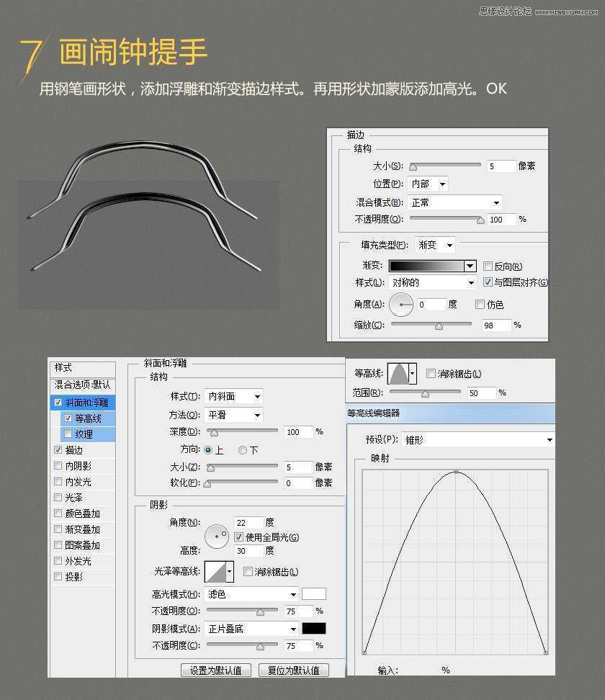Toggle 使用全局光 checkbox
This screenshot has height=700, width=605.
point(239,537)
